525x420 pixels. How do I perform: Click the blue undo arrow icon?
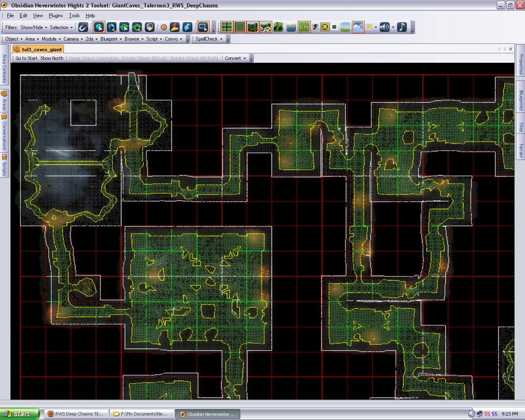(x=187, y=27)
